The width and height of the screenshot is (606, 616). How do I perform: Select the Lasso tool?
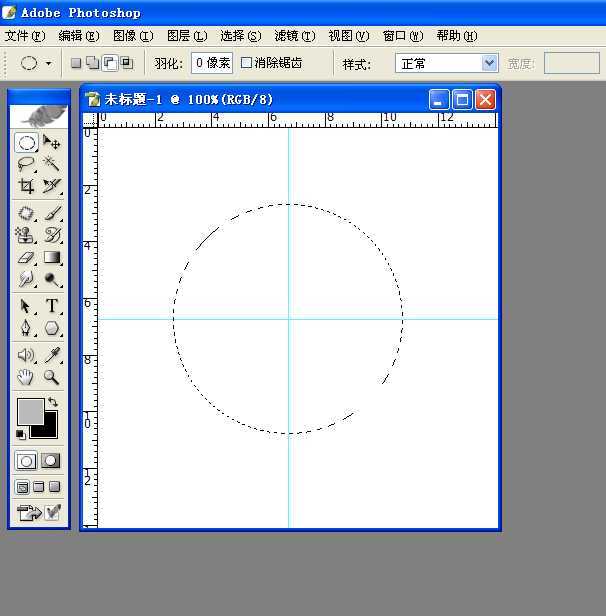pyautogui.click(x=27, y=164)
